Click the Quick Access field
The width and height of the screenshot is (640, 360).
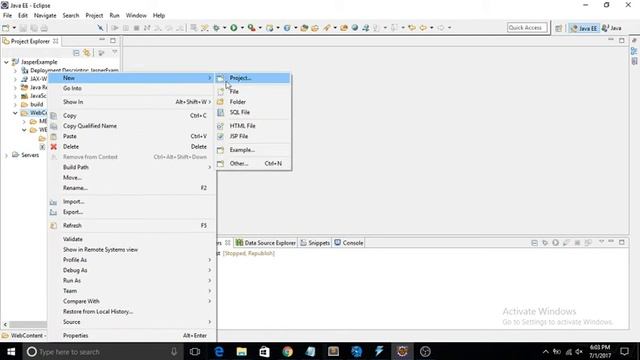click(527, 28)
